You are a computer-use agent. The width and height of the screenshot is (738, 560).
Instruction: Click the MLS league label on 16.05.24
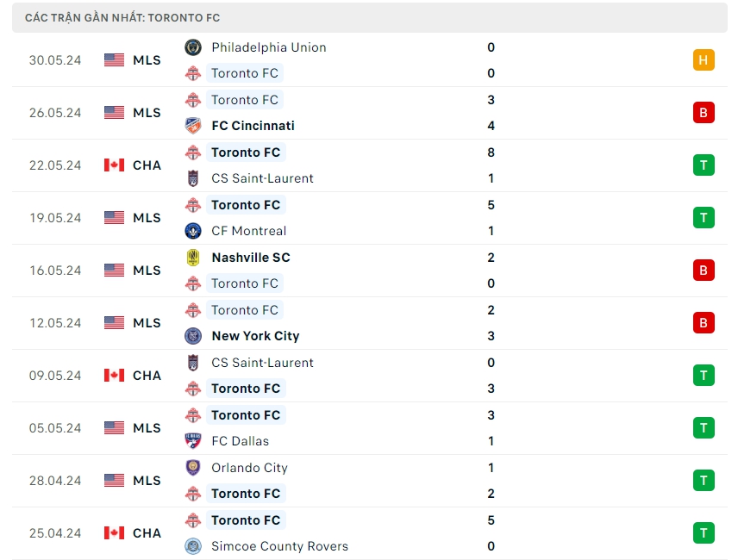[147, 271]
